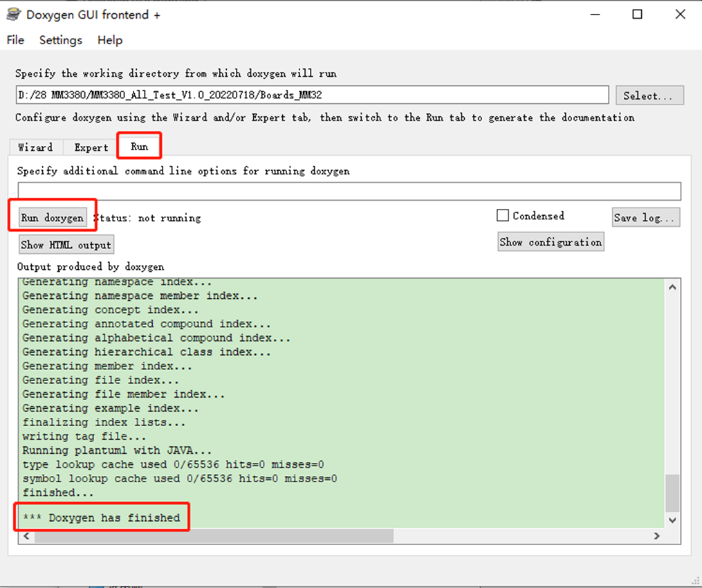
Task: Focus the additional command line options field
Action: pyautogui.click(x=349, y=191)
